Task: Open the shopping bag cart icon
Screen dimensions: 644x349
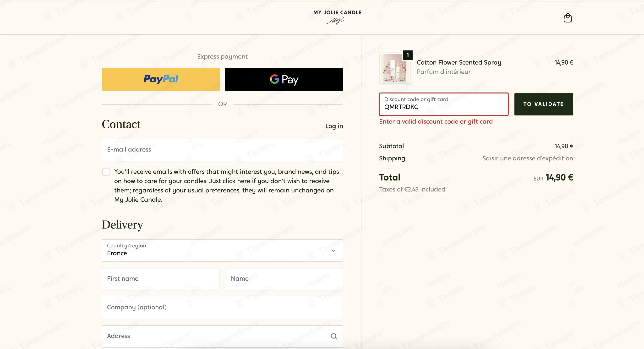Action: 568,18
